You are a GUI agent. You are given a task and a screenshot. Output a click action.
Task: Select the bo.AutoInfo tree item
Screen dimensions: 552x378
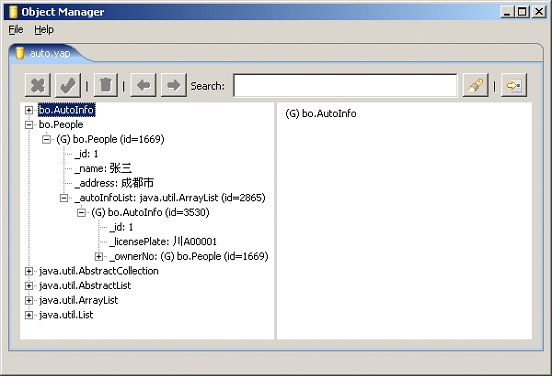[x=67, y=110]
